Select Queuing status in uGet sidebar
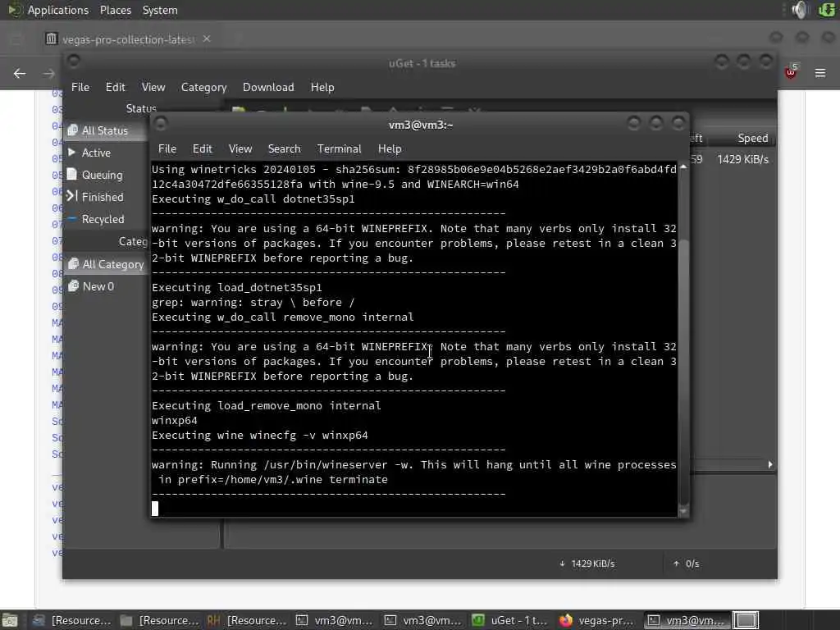Image resolution: width=840 pixels, height=630 pixels. coord(102,176)
